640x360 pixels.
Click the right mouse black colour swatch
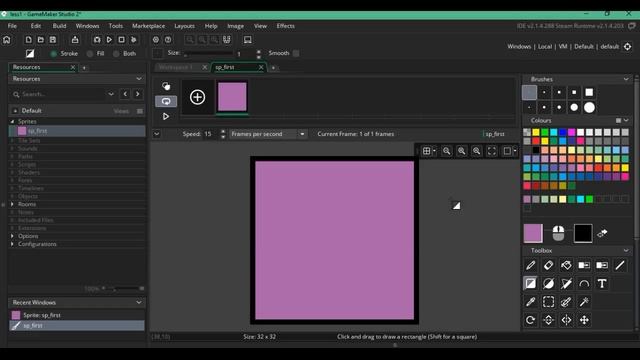tap(583, 233)
